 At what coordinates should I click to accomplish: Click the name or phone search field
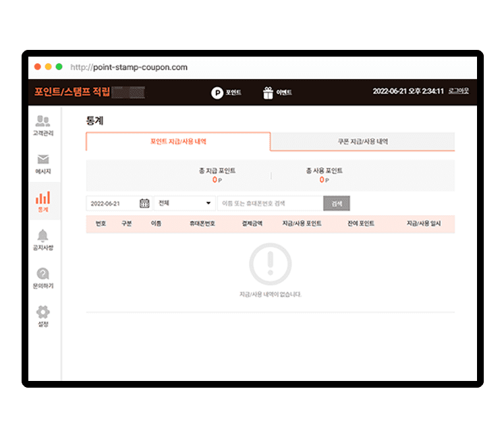click(270, 204)
